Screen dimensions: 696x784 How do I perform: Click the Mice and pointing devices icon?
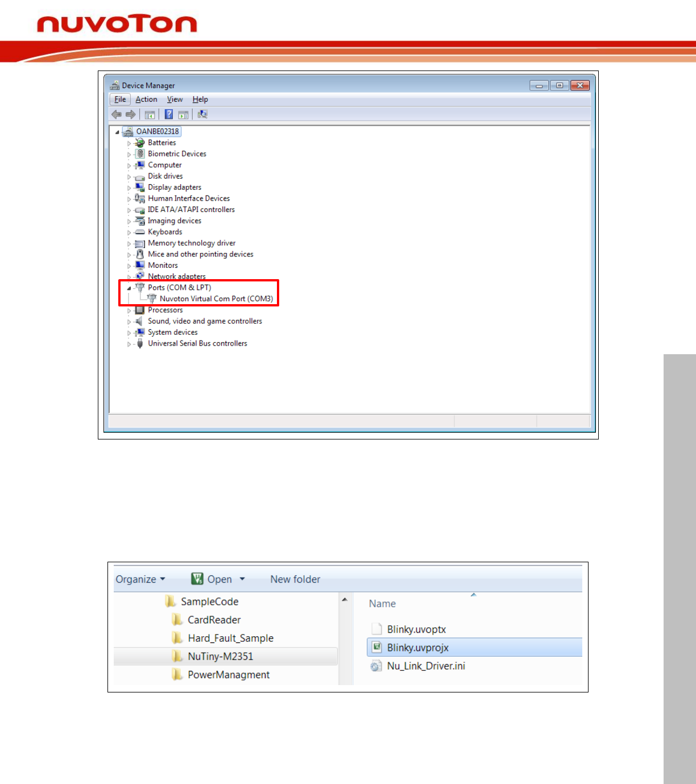coord(140,254)
